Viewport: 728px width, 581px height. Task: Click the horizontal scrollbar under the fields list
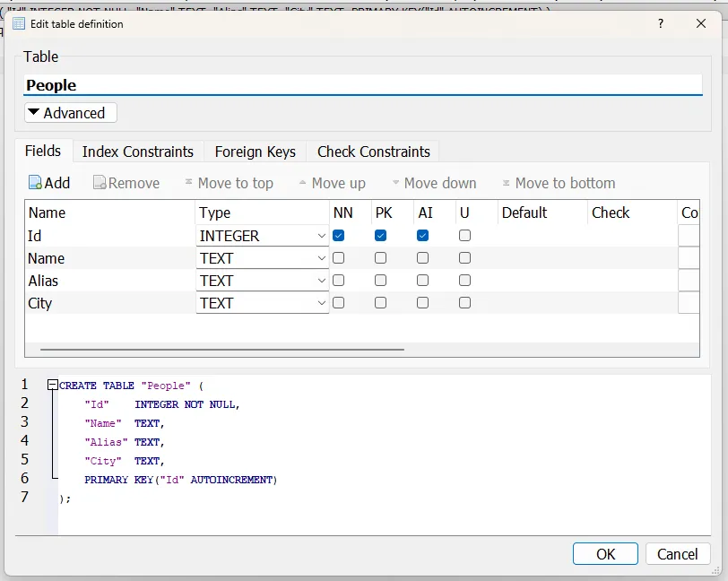pos(222,350)
